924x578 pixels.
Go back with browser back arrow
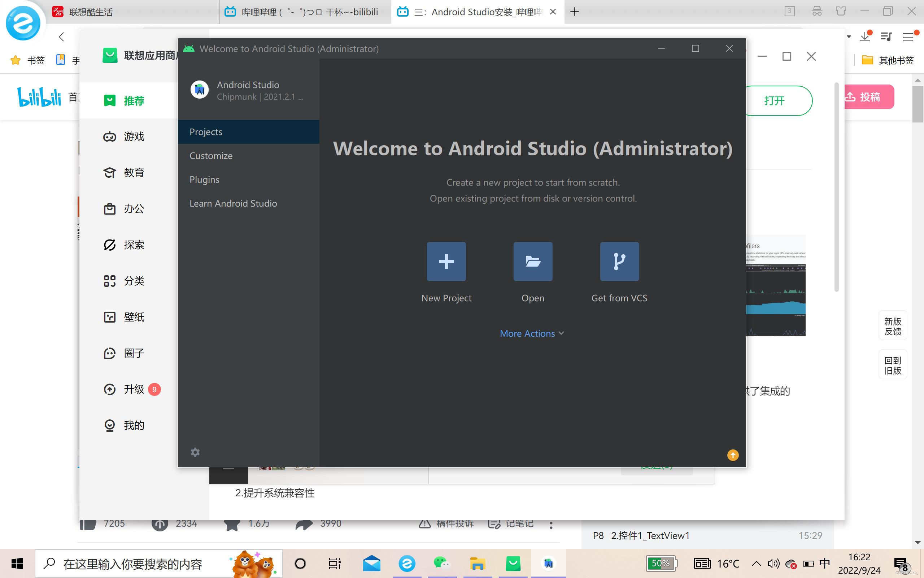click(x=61, y=37)
